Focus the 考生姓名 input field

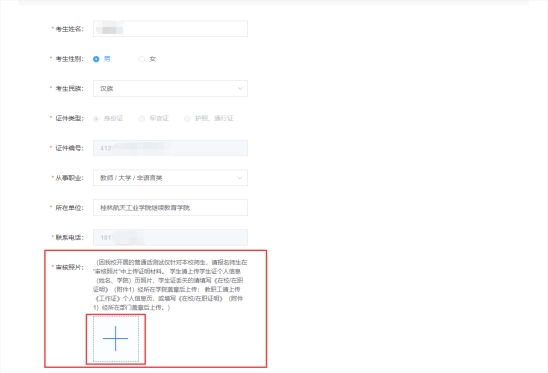coord(171,29)
